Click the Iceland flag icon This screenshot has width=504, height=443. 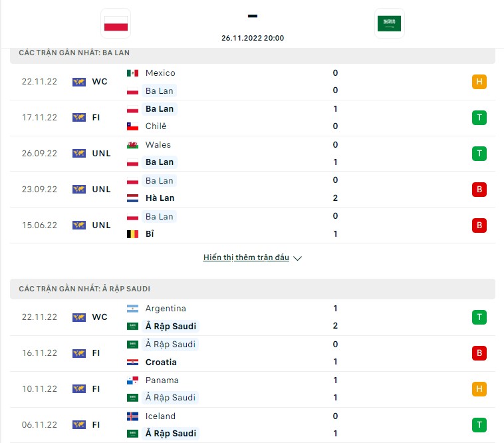point(132,416)
